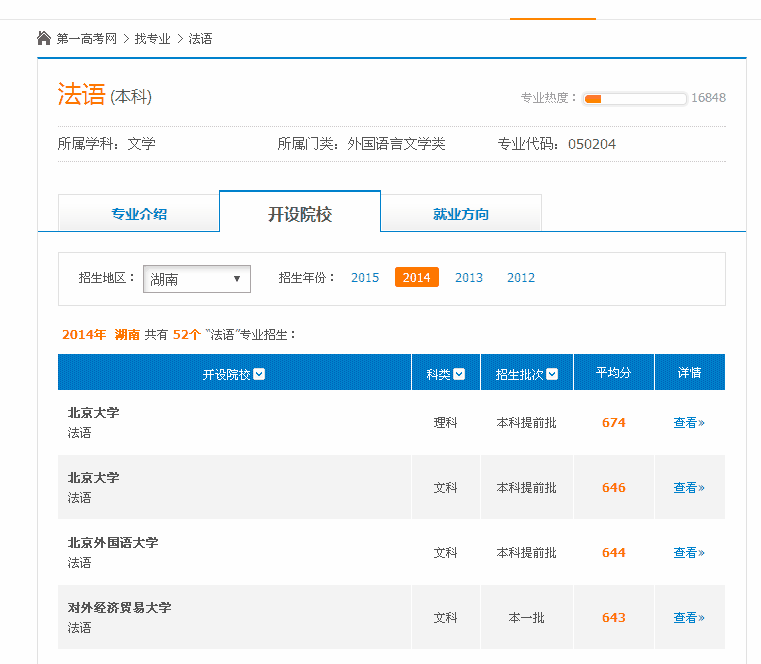Select the 开设院校 tab

click(300, 212)
